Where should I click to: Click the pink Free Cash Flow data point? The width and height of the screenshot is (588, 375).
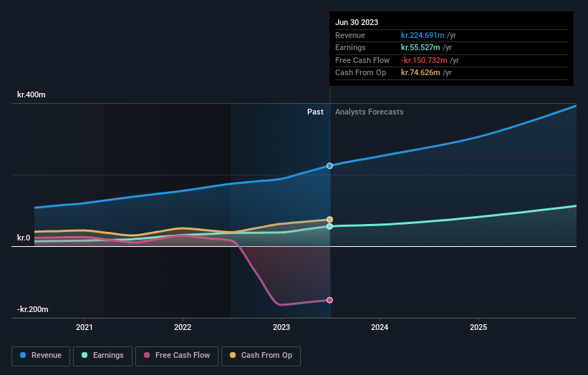click(329, 300)
